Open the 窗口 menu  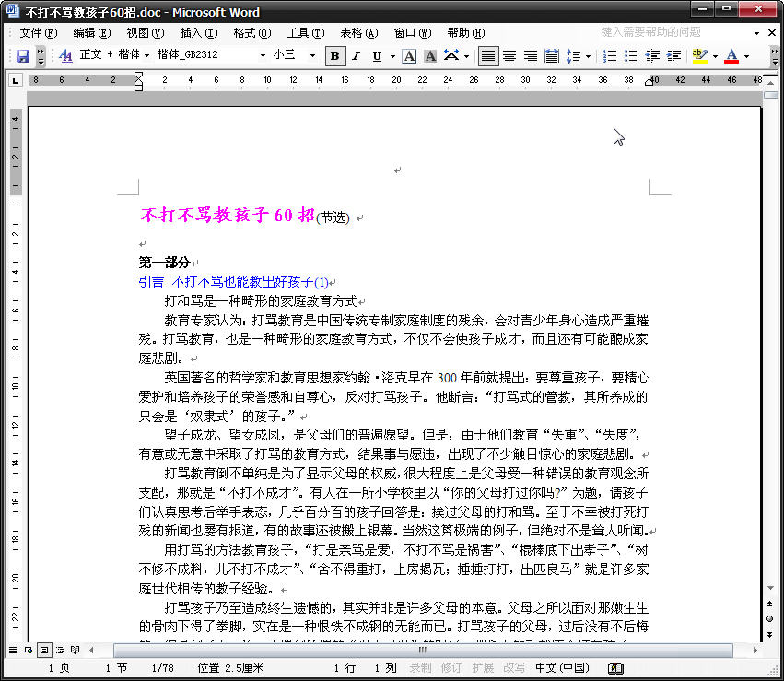[413, 33]
